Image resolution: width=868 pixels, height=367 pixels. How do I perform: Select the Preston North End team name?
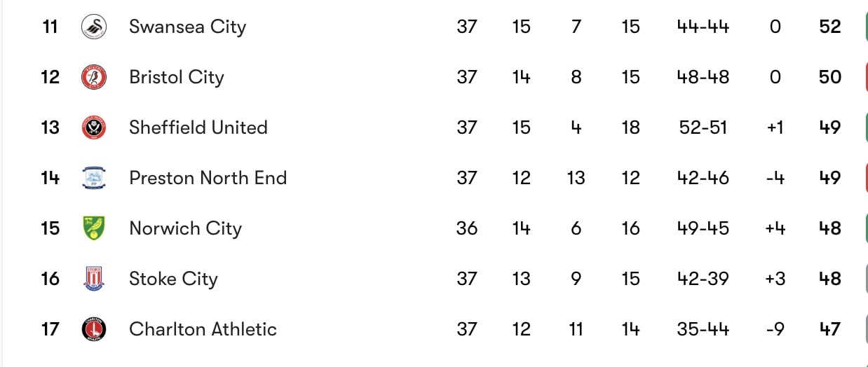click(208, 178)
